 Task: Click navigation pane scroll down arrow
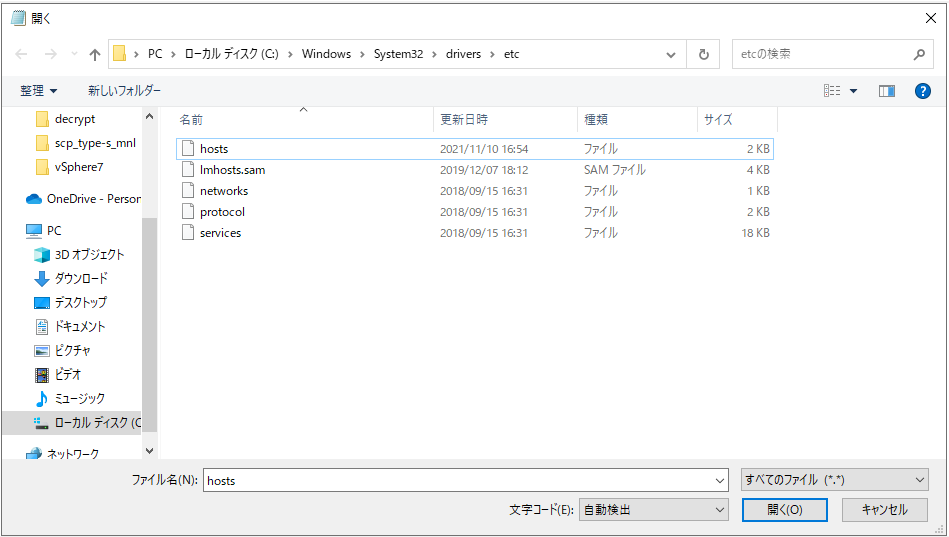pos(149,451)
